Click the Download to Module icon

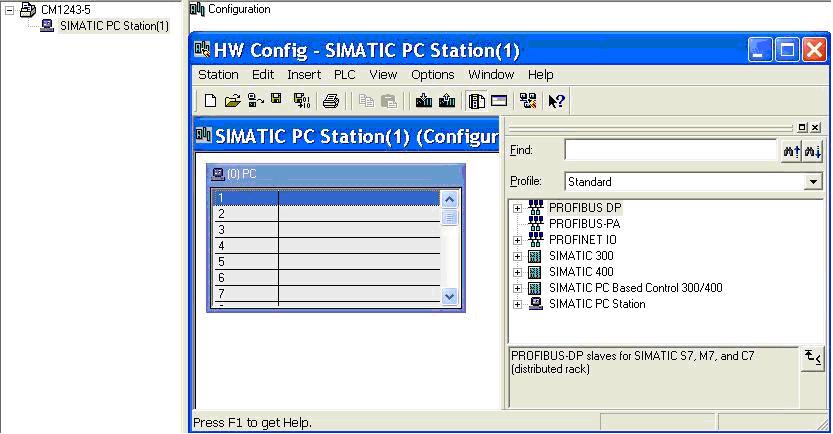coord(423,100)
